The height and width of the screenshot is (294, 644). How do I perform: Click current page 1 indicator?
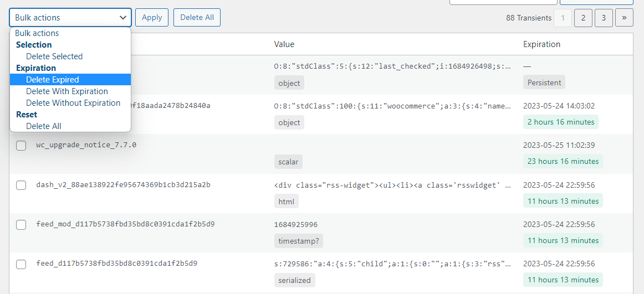pyautogui.click(x=563, y=18)
